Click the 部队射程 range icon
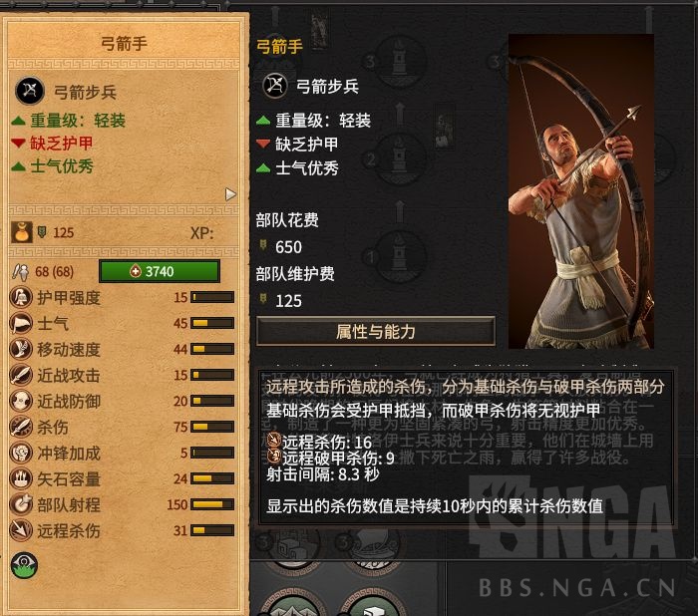 pos(21,504)
